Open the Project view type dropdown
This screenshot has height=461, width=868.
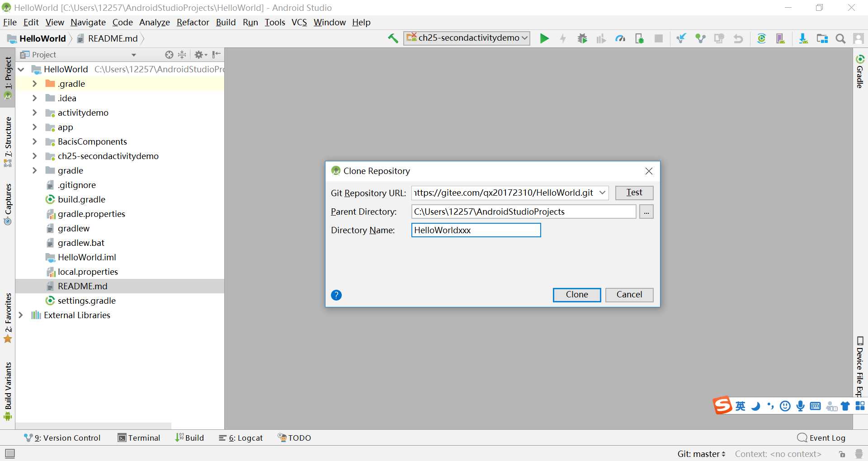[x=134, y=55]
